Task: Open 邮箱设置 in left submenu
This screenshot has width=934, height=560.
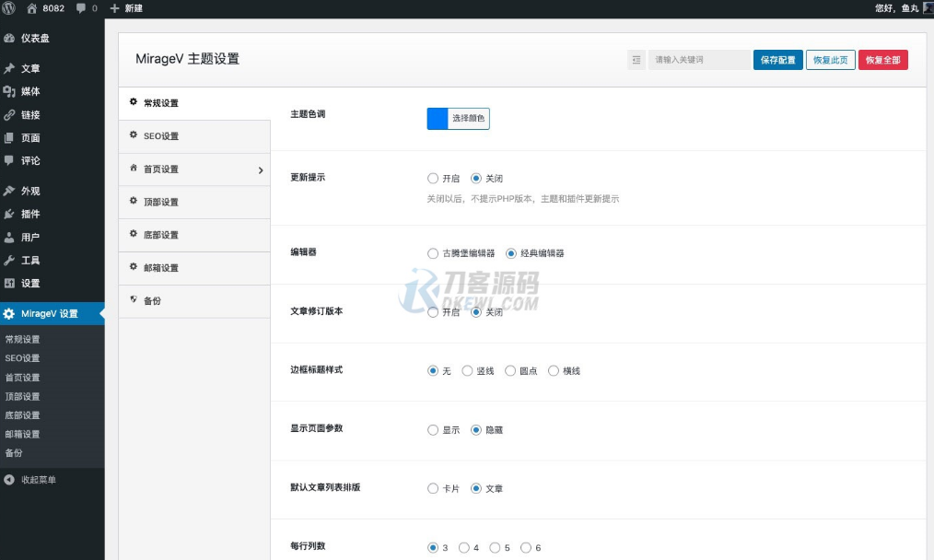Action: 23,434
